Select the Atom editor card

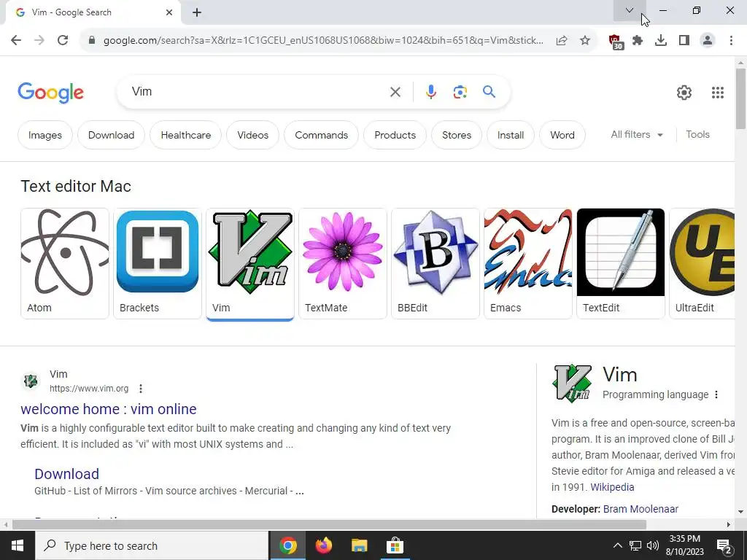pos(65,263)
